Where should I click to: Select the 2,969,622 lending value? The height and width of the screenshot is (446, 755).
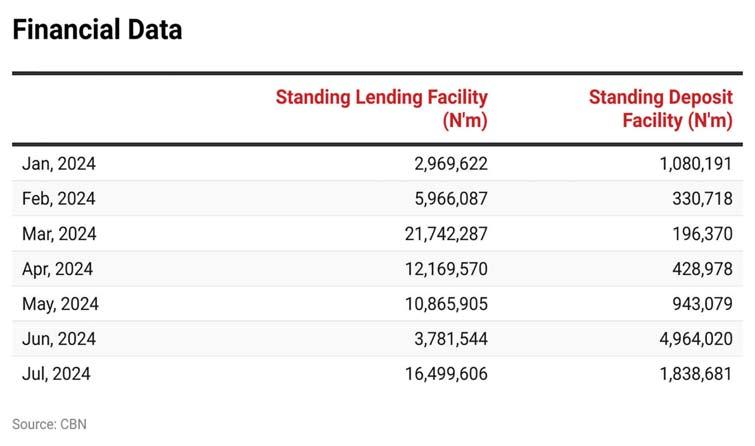point(450,164)
